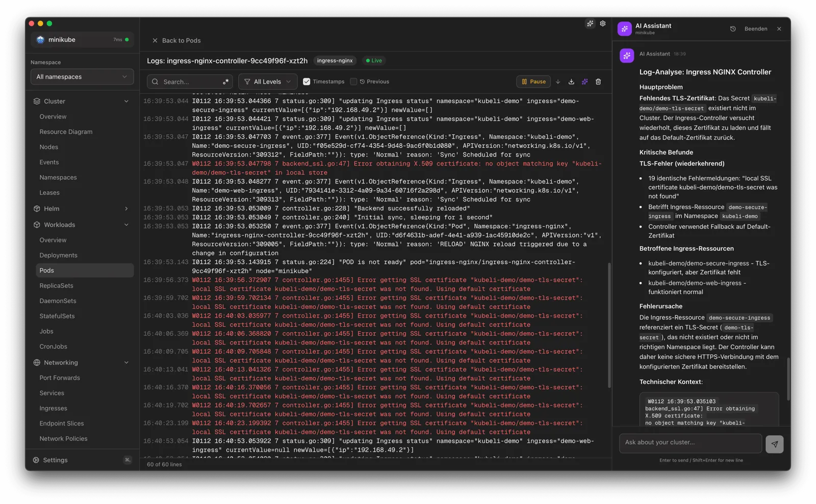Image resolution: width=816 pixels, height=504 pixels.
Task: Open Deployments list
Action: click(58, 255)
